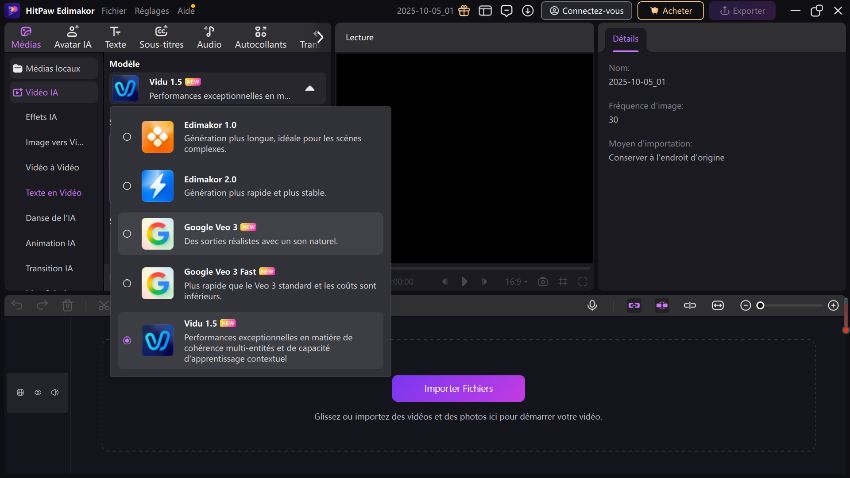Open the download center icon
The width and height of the screenshot is (850, 478).
pos(527,11)
